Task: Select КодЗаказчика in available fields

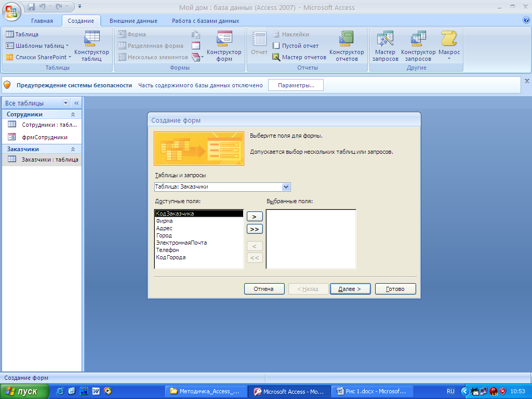Action: pyautogui.click(x=199, y=214)
